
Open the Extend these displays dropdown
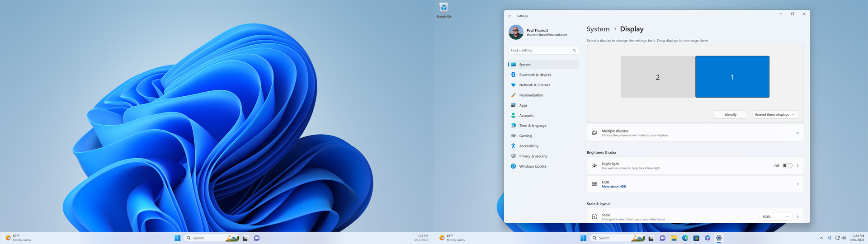pos(775,115)
